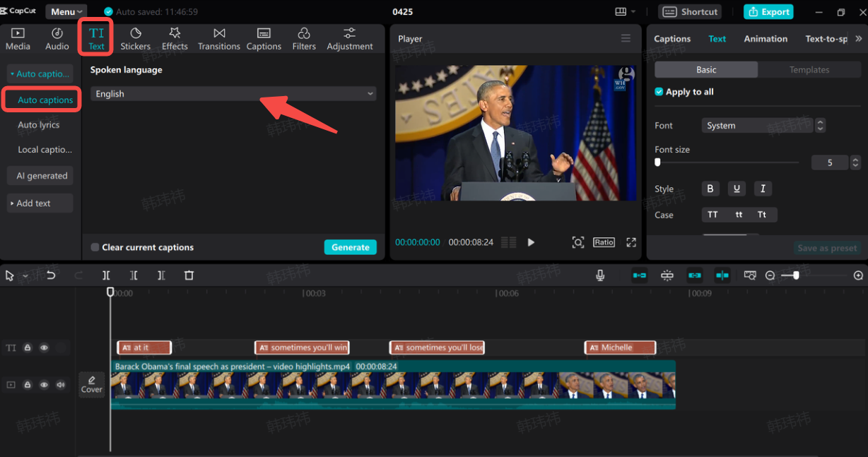Image resolution: width=868 pixels, height=457 pixels.
Task: Set case to uppercase TT
Action: click(712, 215)
